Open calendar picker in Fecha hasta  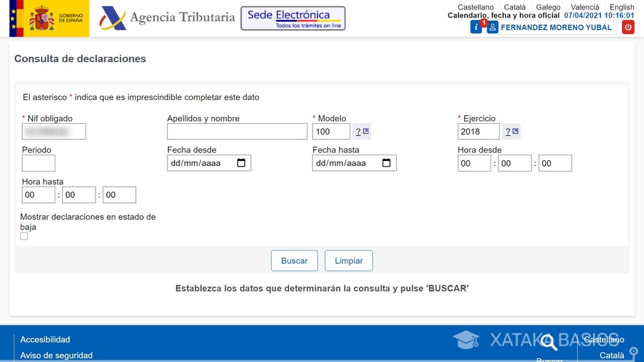387,163
